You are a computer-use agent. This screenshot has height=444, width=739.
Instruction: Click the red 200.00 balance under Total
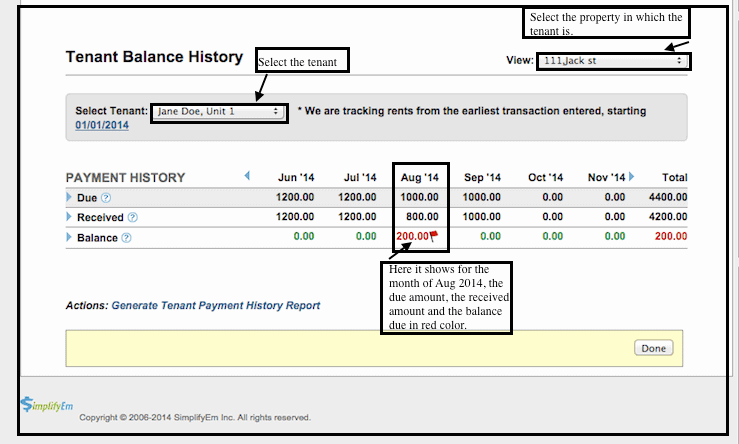pyautogui.click(x=671, y=237)
